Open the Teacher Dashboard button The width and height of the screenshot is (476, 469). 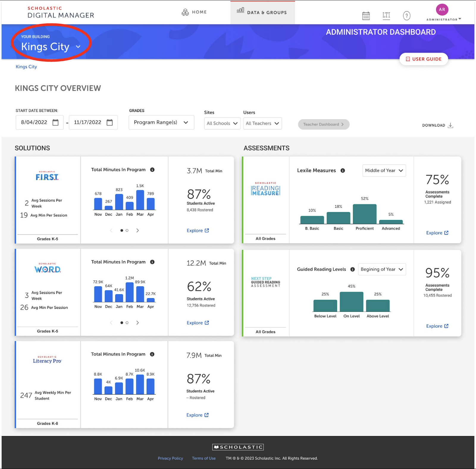click(x=324, y=124)
